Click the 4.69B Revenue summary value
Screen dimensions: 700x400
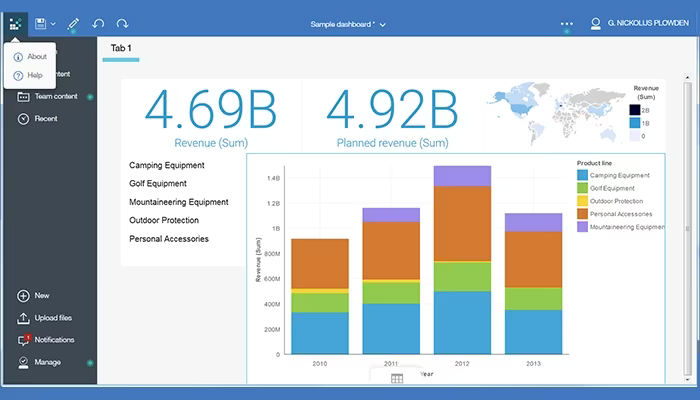[211, 110]
